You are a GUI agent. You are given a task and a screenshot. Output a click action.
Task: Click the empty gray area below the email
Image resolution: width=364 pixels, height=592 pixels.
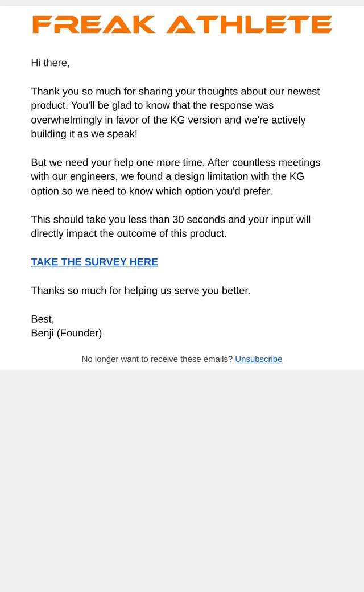pyautogui.click(x=182, y=479)
